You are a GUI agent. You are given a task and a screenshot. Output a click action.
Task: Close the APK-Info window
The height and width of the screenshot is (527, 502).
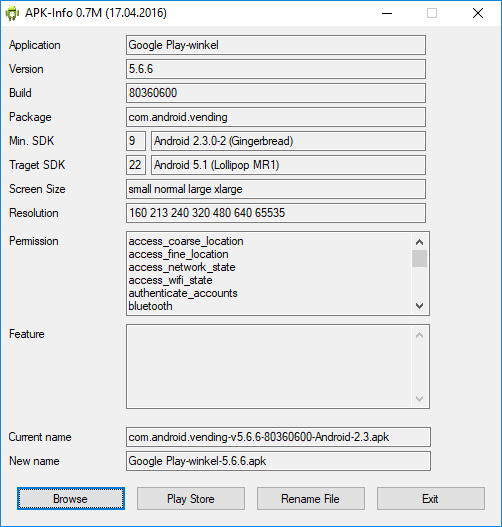(478, 13)
